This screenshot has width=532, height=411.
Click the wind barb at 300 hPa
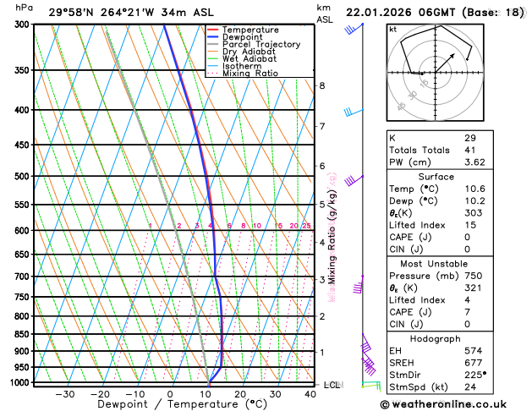[354, 29]
